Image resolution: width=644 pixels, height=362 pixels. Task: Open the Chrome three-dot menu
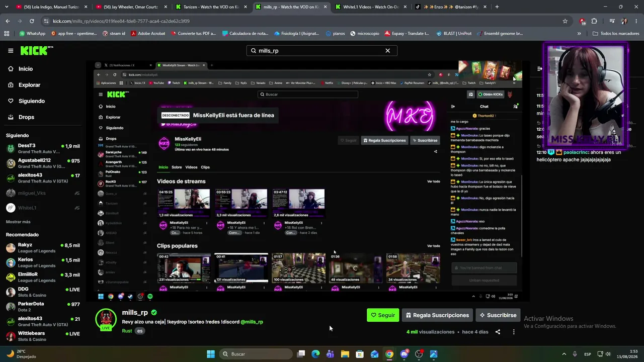636,21
